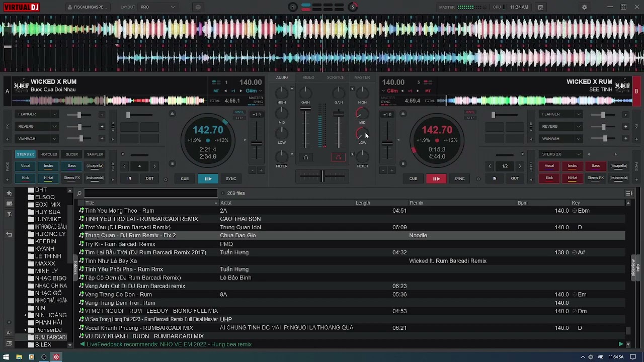Click deck A pitch fader
This screenshot has width=644, height=362.
pyautogui.click(x=257, y=142)
